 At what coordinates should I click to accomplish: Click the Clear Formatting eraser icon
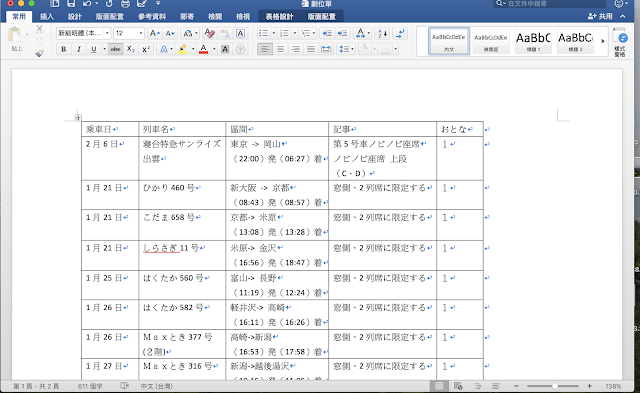coord(209,33)
